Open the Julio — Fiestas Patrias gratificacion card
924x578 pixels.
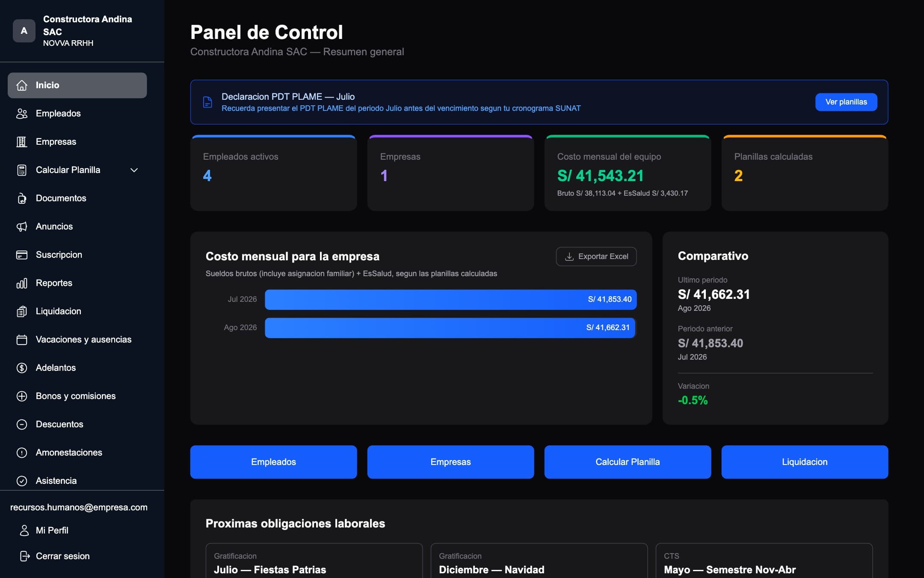click(x=314, y=561)
